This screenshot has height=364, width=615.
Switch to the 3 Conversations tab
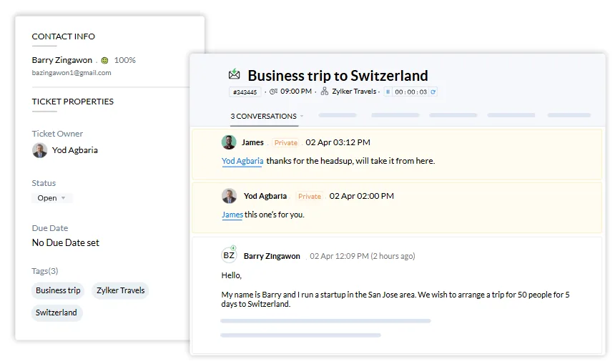click(264, 116)
